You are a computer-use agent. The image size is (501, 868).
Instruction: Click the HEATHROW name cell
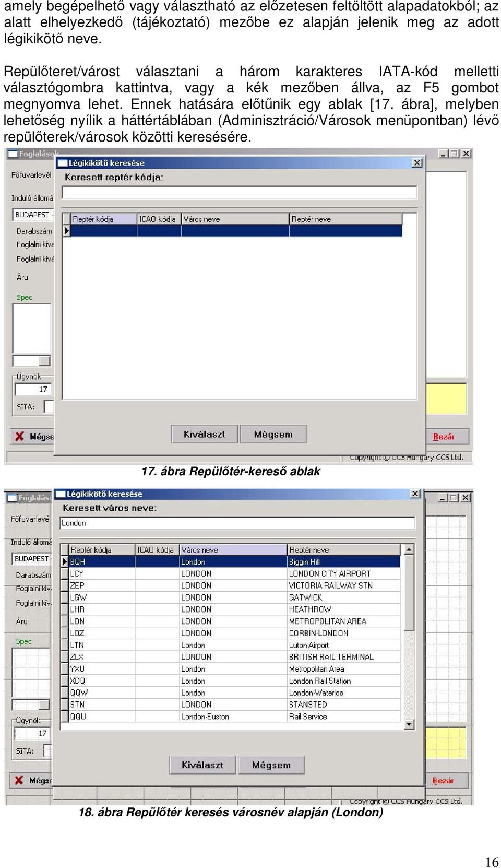point(343,609)
